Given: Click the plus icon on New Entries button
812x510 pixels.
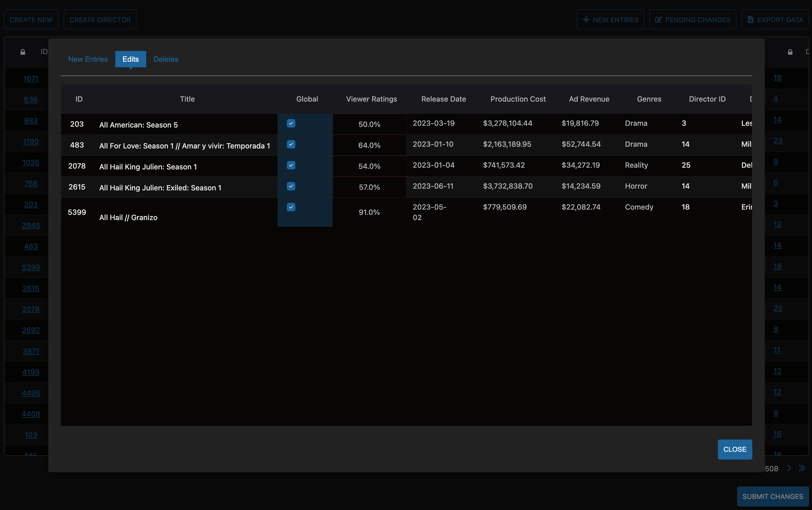Looking at the screenshot, I should pos(586,20).
